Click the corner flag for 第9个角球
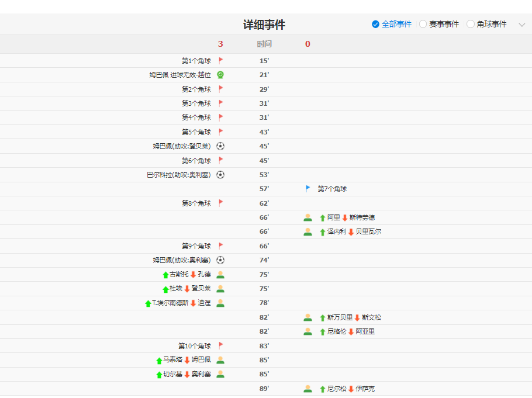This screenshot has width=532, height=398. 220,245
